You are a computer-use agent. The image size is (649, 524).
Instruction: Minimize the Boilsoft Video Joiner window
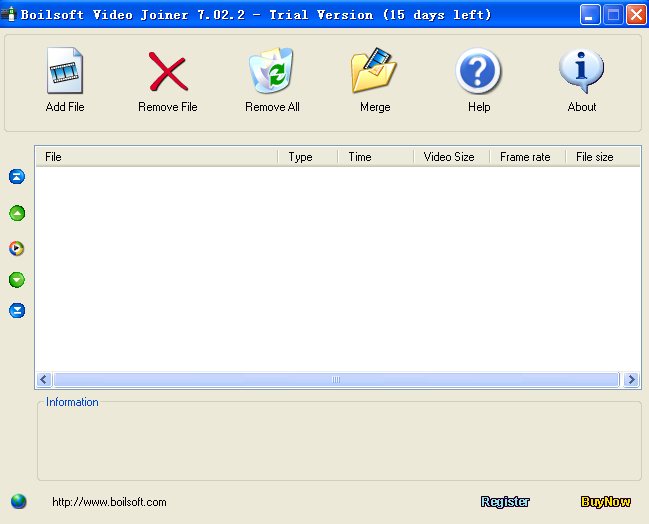click(x=590, y=15)
